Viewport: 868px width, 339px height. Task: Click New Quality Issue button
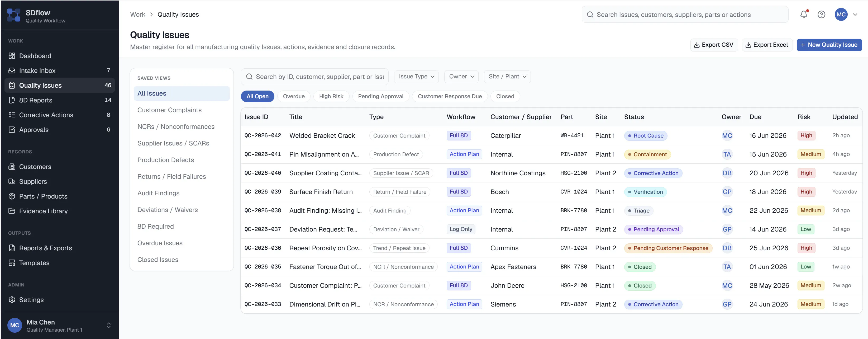(829, 45)
